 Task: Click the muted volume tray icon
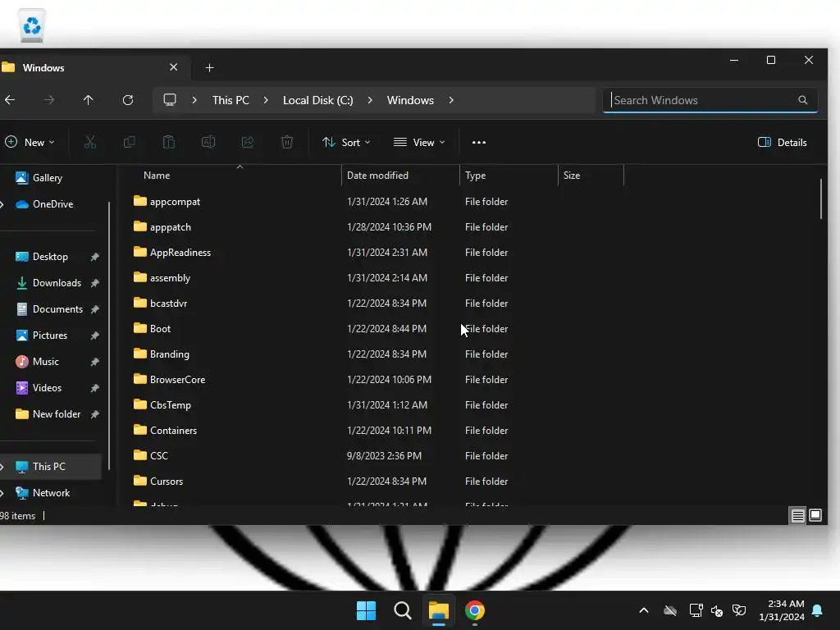point(717,610)
